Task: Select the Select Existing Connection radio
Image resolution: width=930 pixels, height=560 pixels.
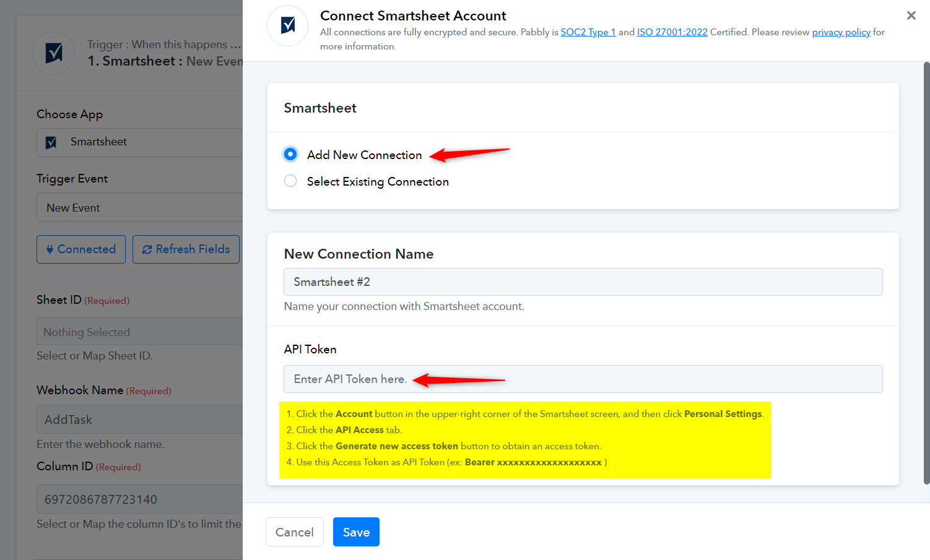Action: point(290,181)
